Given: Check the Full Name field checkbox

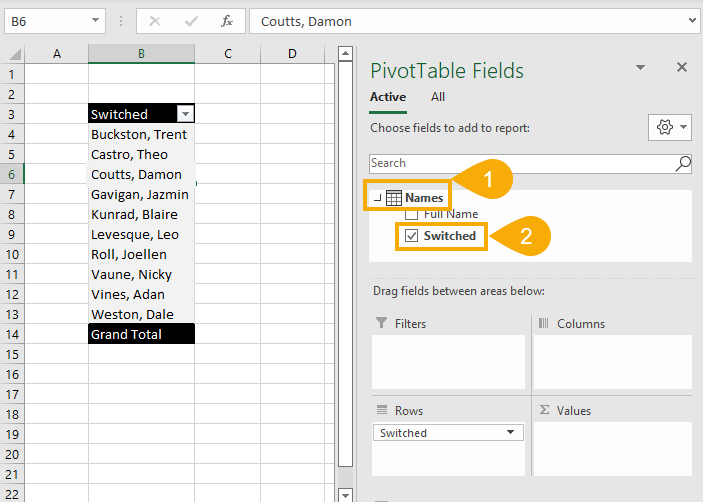Looking at the screenshot, I should 411,214.
